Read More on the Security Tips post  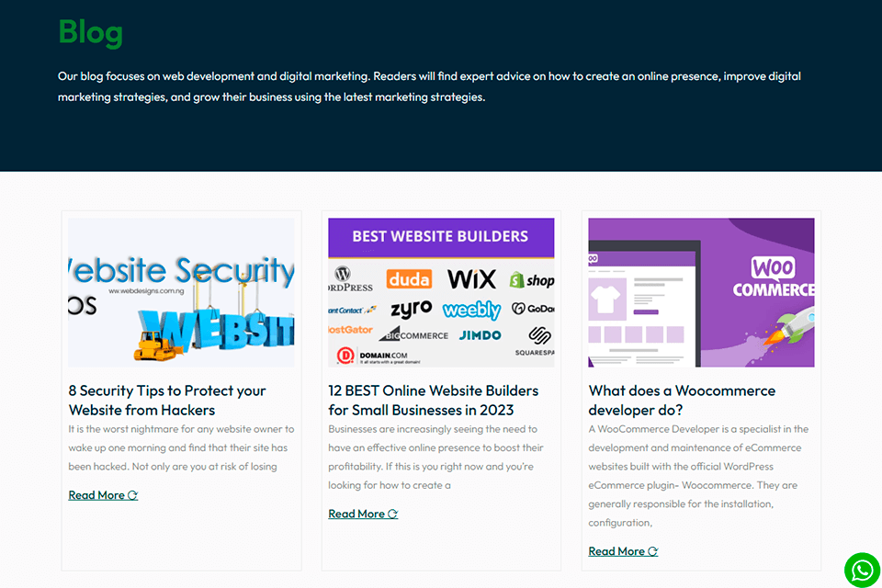click(x=103, y=495)
